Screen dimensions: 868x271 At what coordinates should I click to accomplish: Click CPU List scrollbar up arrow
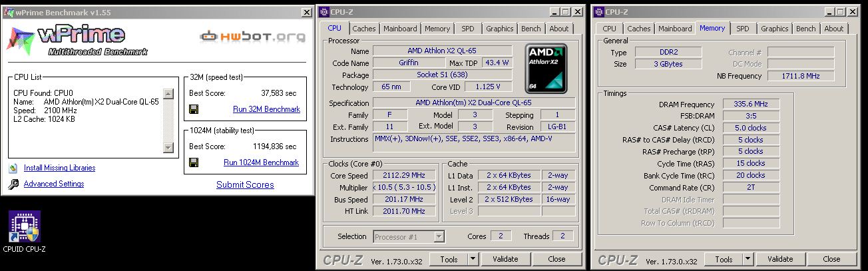[168, 94]
